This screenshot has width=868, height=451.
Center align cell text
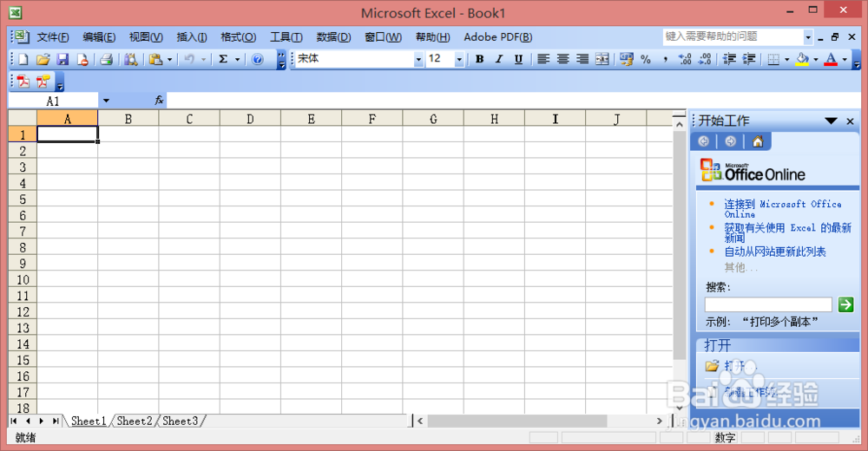(563, 59)
